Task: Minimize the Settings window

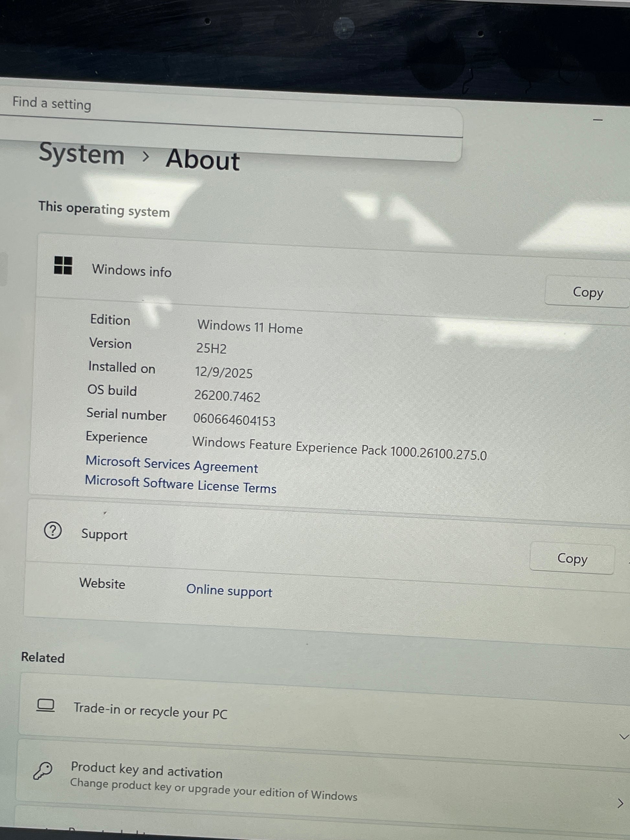Action: (598, 120)
